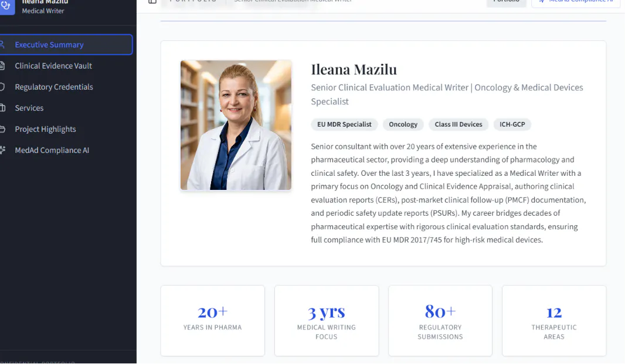
Task: Click the Senior Clinical Evaluation Medical Writer subtitle
Action: 447,94
